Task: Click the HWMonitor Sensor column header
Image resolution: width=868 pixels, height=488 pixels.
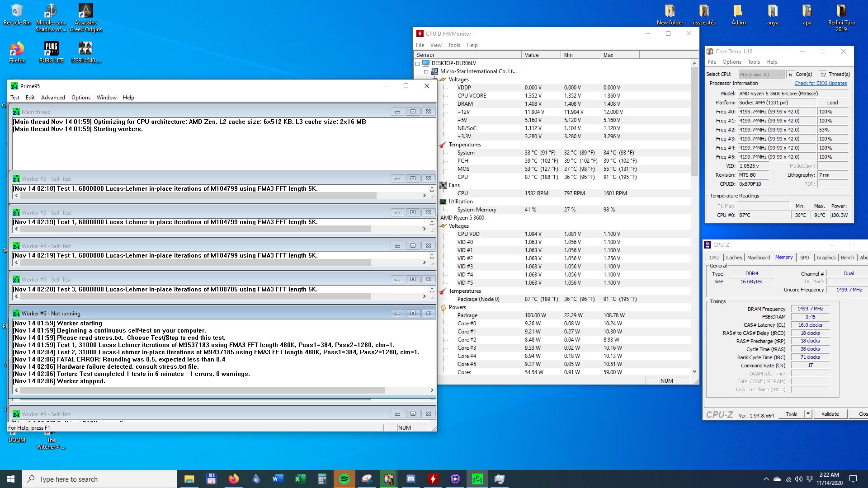Action: tap(467, 55)
